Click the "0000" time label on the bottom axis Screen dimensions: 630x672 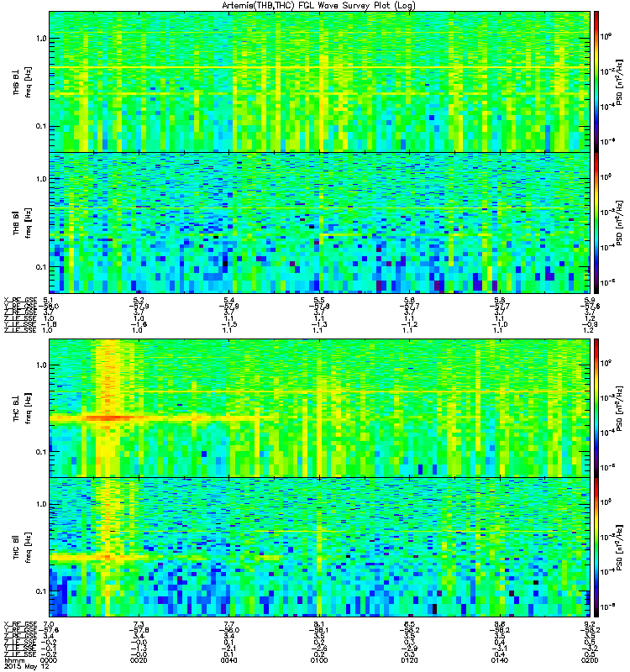49,660
